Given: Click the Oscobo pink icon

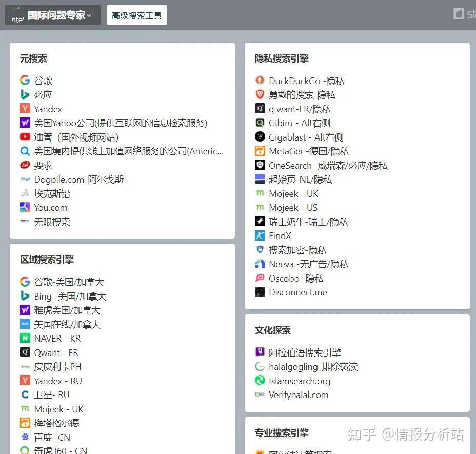Looking at the screenshot, I should [x=260, y=278].
